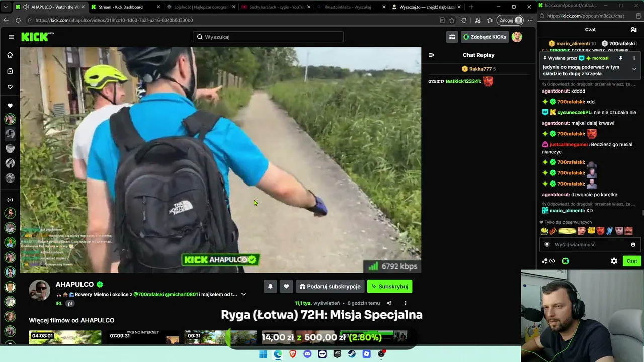The image size is (644, 362).
Task: Open AHAPULCO channel avatar
Action: coord(39,290)
